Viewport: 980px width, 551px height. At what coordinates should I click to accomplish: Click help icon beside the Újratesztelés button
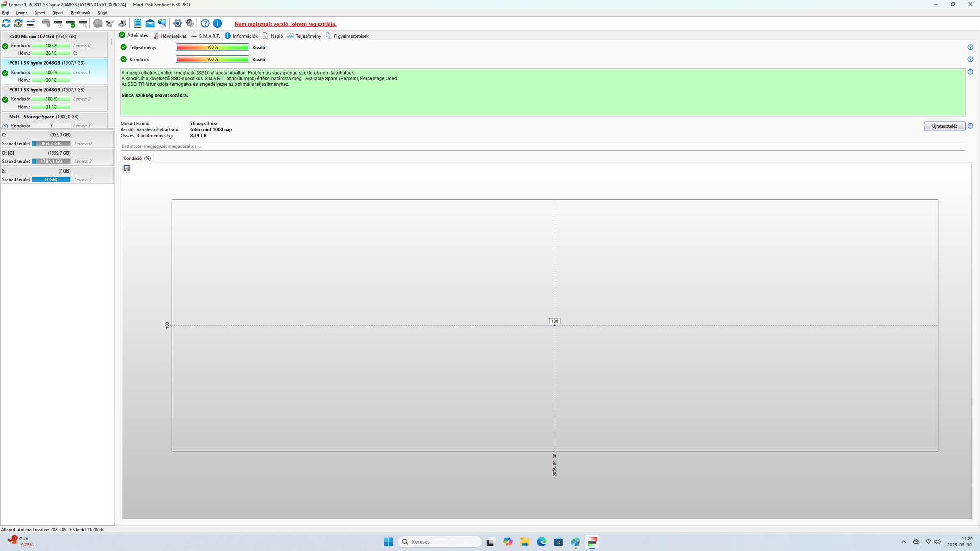click(970, 126)
